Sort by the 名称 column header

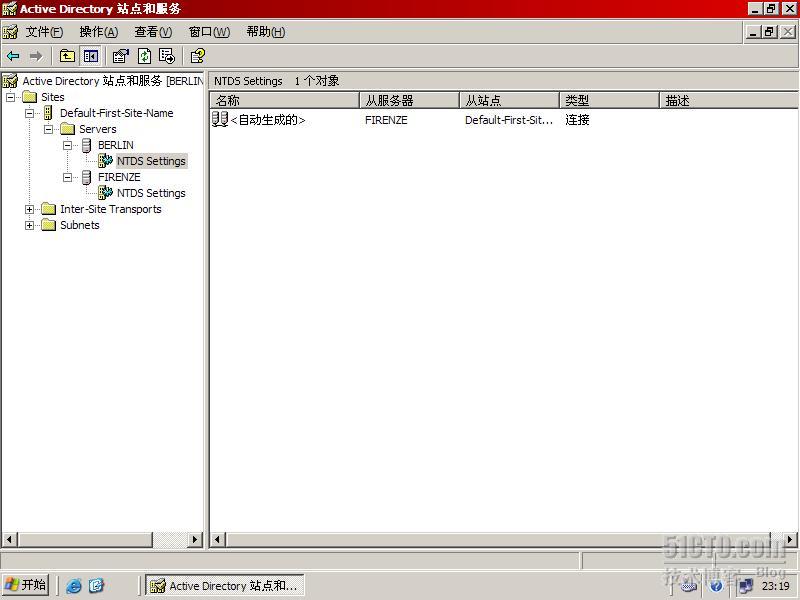click(285, 101)
